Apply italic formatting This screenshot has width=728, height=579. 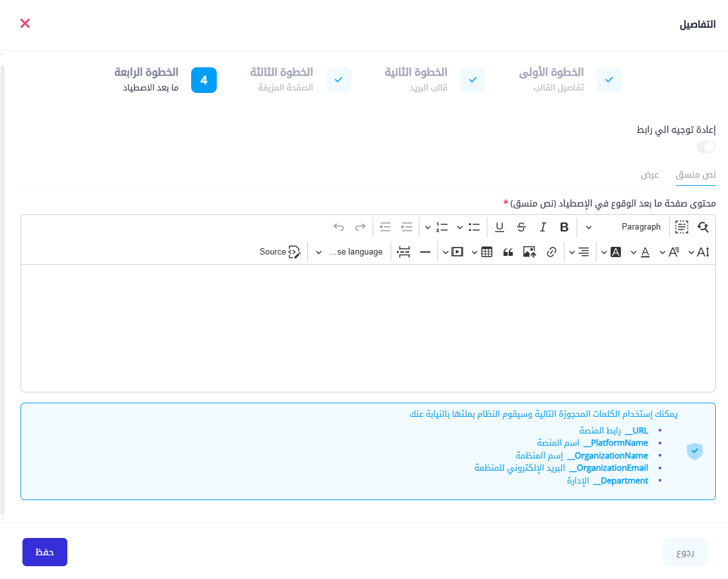(543, 227)
